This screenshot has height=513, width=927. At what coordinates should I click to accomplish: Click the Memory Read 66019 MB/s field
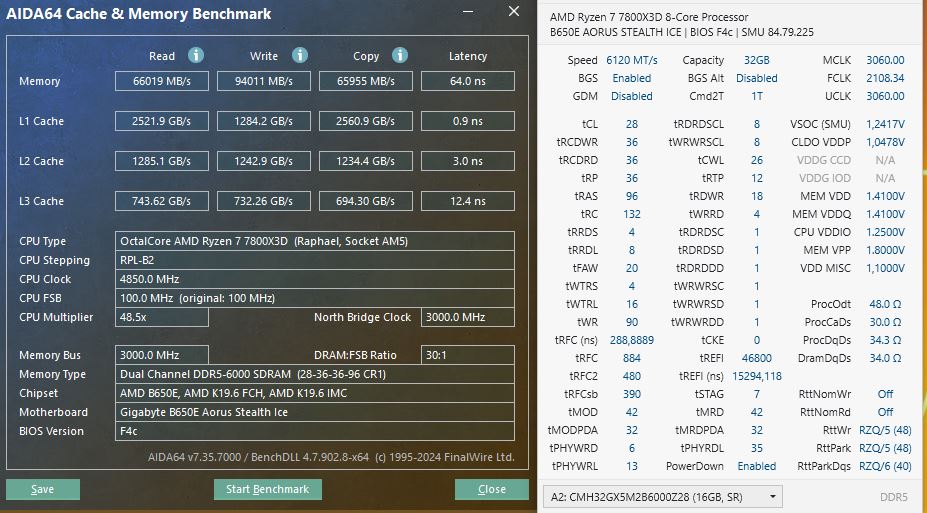[x=161, y=81]
